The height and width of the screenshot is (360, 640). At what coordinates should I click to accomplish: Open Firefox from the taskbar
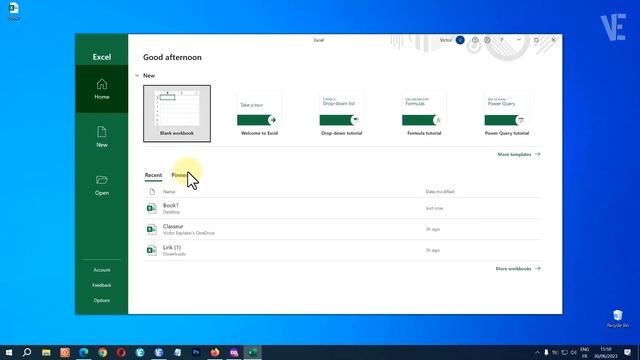(215, 352)
